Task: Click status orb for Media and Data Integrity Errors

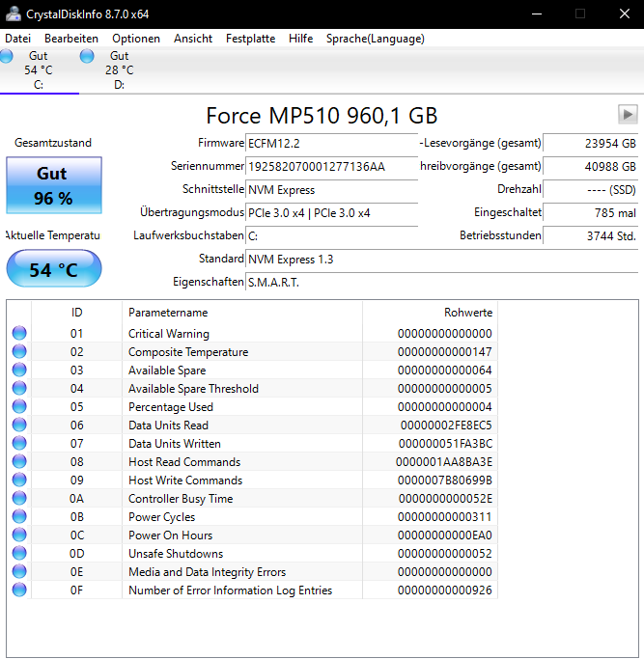Action: pos(19,571)
